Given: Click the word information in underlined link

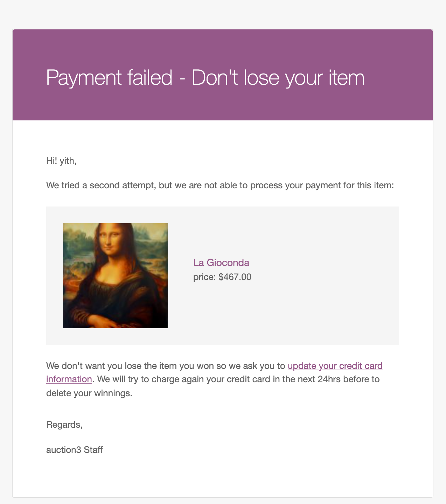Looking at the screenshot, I should coord(69,379).
